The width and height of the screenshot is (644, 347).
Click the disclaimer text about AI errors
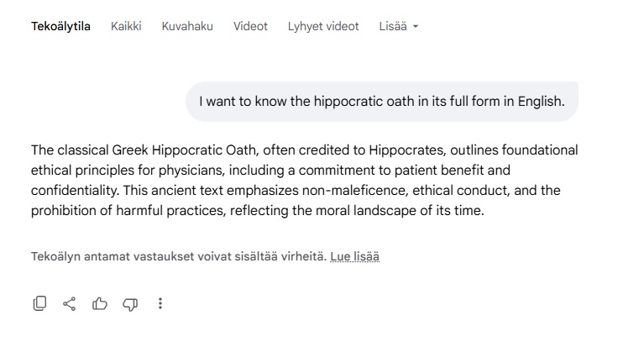(179, 256)
